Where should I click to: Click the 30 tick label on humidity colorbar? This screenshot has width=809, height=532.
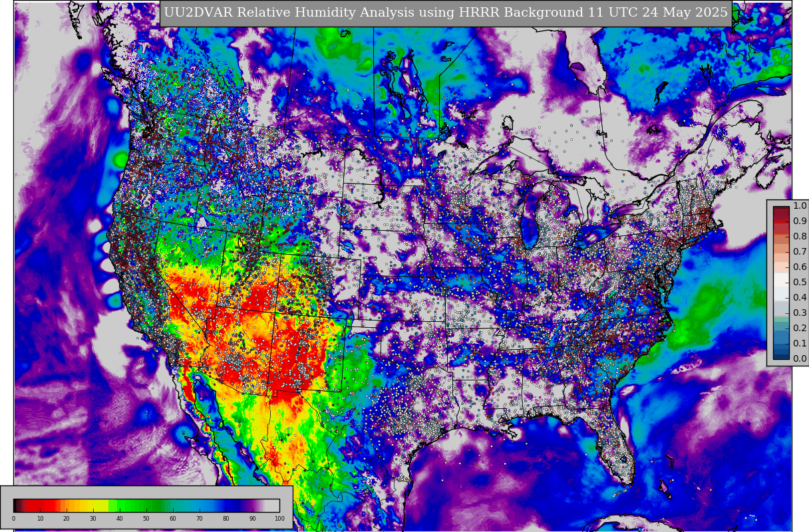(x=93, y=518)
